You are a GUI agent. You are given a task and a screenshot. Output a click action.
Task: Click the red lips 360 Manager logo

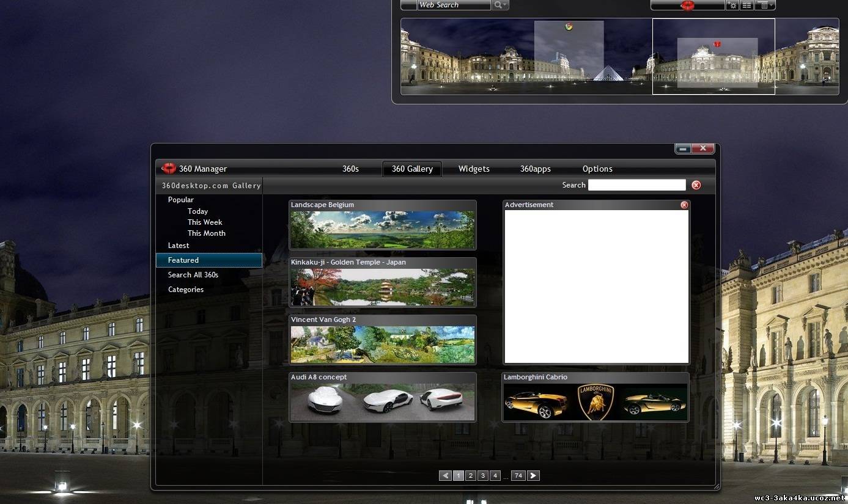tap(169, 169)
